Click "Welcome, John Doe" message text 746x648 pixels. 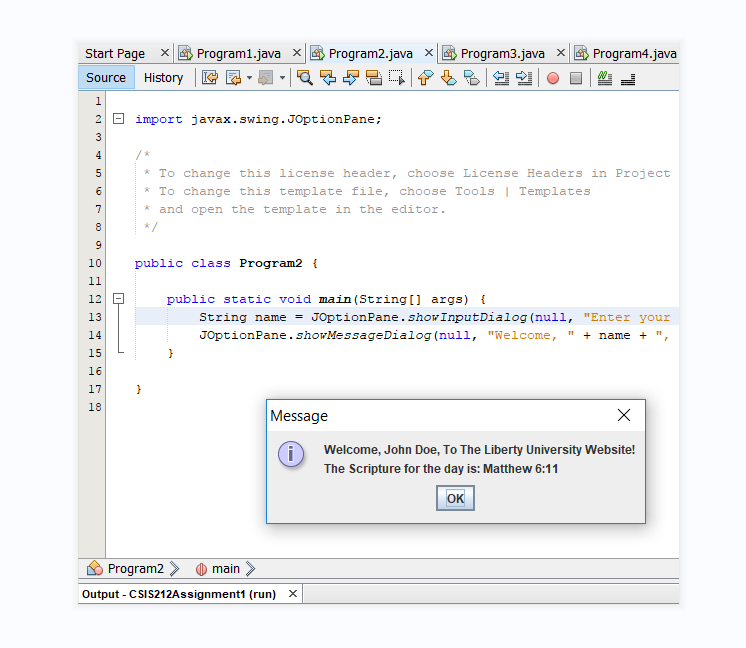381,450
